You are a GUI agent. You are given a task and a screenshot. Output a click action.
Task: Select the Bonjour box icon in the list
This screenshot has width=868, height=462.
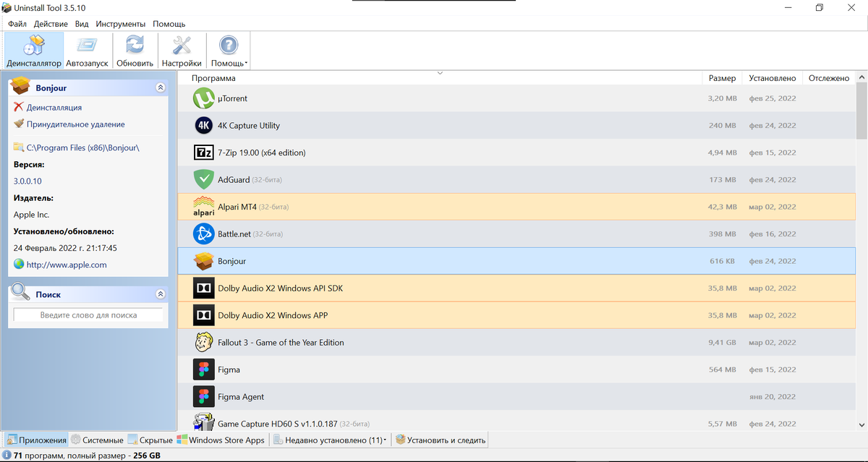[205, 261]
